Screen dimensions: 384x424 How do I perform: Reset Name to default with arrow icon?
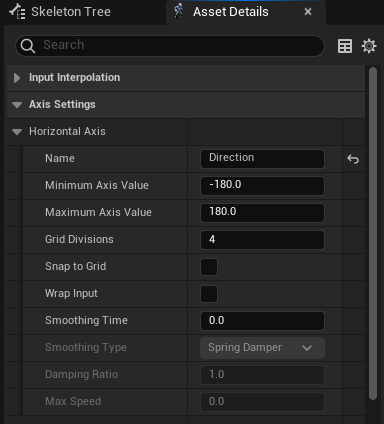[x=353, y=159]
